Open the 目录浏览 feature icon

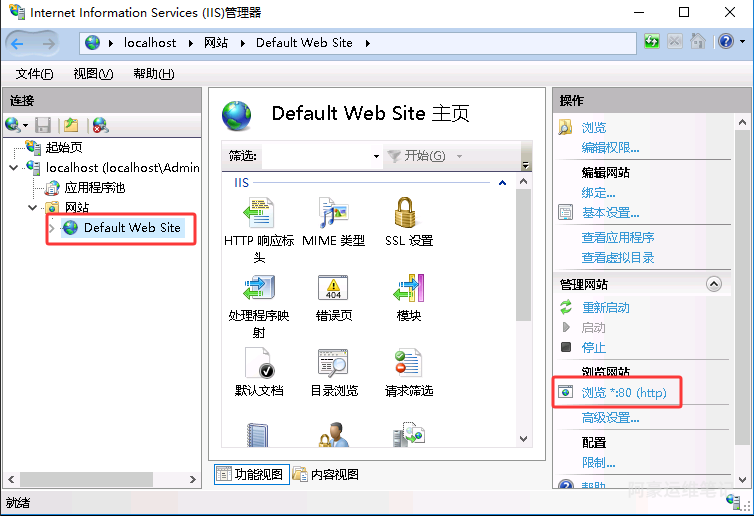[333, 363]
